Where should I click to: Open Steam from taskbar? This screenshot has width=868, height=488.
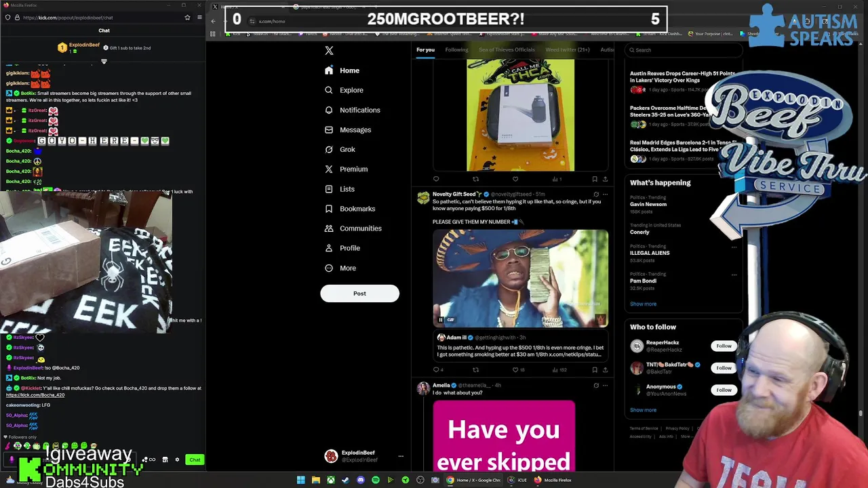pos(345,480)
